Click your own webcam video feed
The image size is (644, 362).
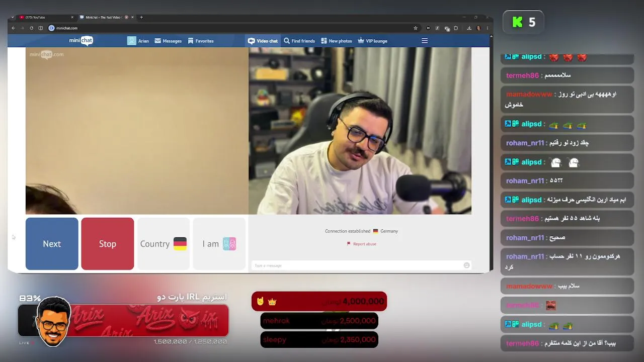(360, 131)
